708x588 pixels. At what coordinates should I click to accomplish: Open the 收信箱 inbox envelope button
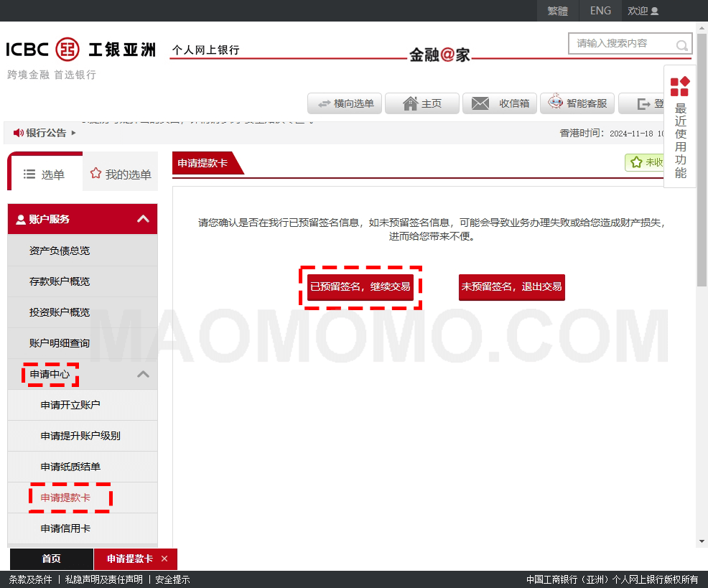click(x=499, y=103)
